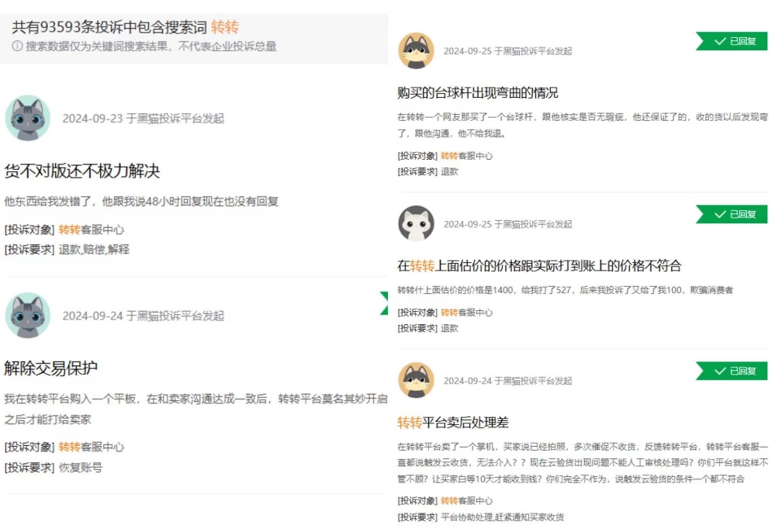Click the gray cat avatar dated 2024-09-24
This screenshot has height=532, width=775.
[x=28, y=315]
